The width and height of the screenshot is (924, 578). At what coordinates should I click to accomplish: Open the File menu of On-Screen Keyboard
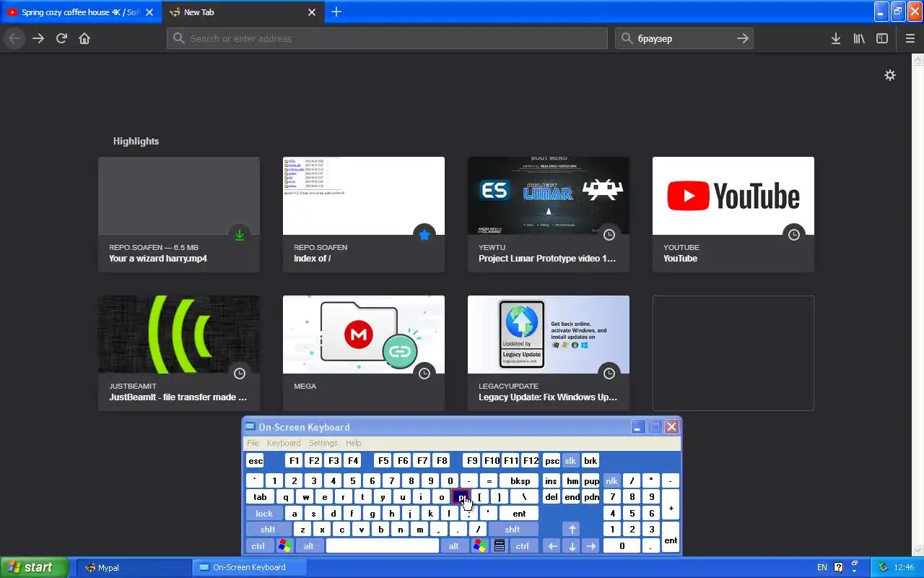click(x=253, y=443)
